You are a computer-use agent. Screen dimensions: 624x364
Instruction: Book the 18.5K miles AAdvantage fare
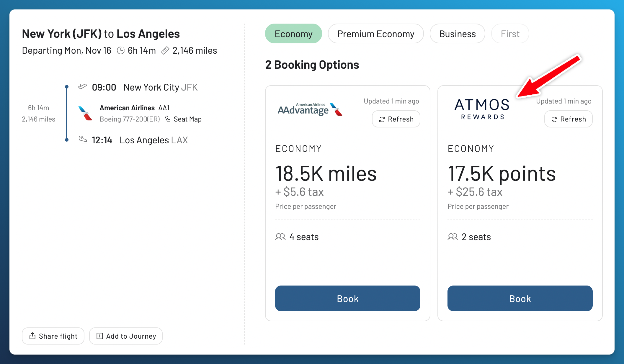point(348,298)
